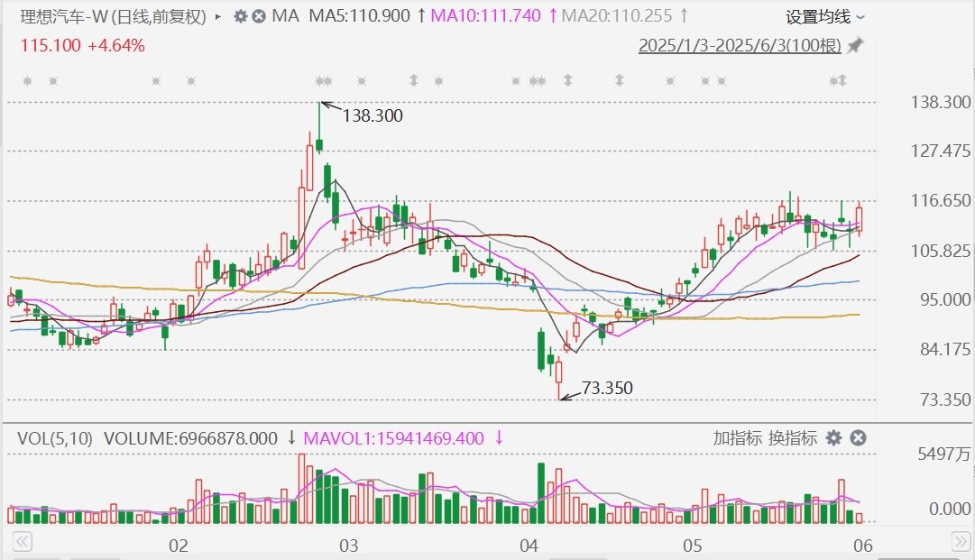Toggle the gray MA20:110.255 line label

point(617,16)
